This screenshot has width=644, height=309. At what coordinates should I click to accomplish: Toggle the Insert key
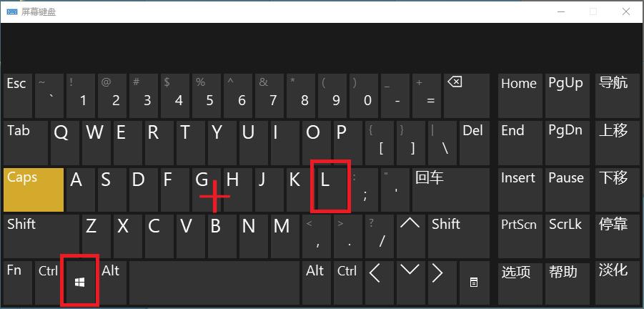click(518, 189)
